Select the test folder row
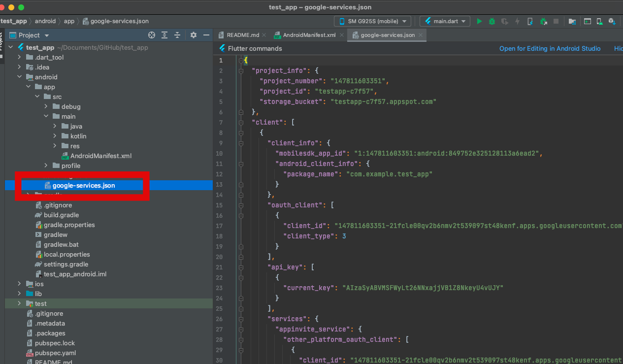This screenshot has height=364, width=623. tap(109, 303)
